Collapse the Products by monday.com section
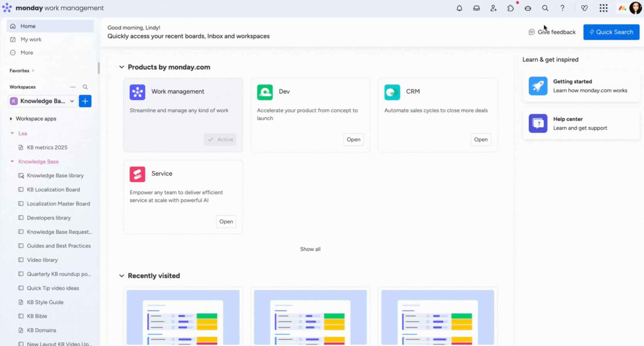This screenshot has height=346, width=644. click(122, 67)
